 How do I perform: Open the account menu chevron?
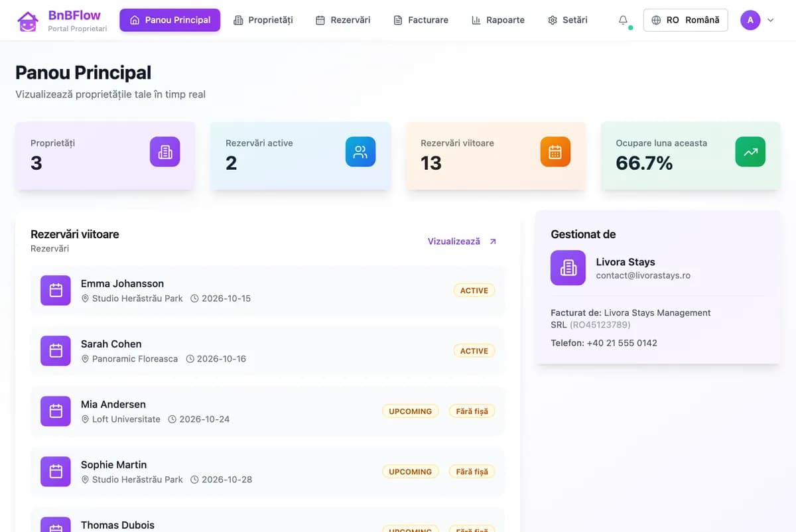(770, 20)
